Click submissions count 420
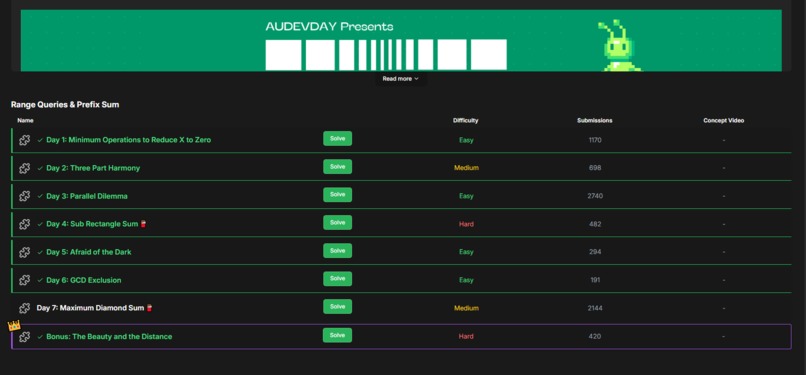Viewport: 806px width, 375px height. [x=595, y=336]
